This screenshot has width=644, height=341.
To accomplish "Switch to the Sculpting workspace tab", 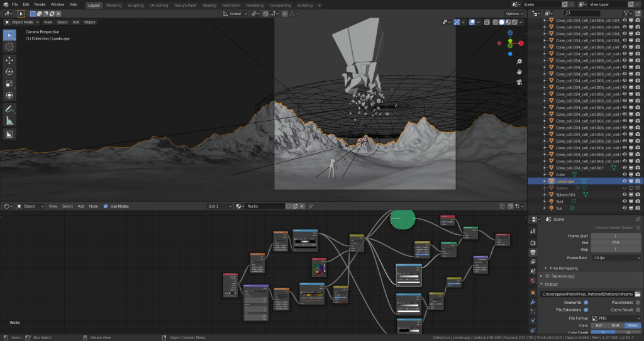I will coord(135,4).
